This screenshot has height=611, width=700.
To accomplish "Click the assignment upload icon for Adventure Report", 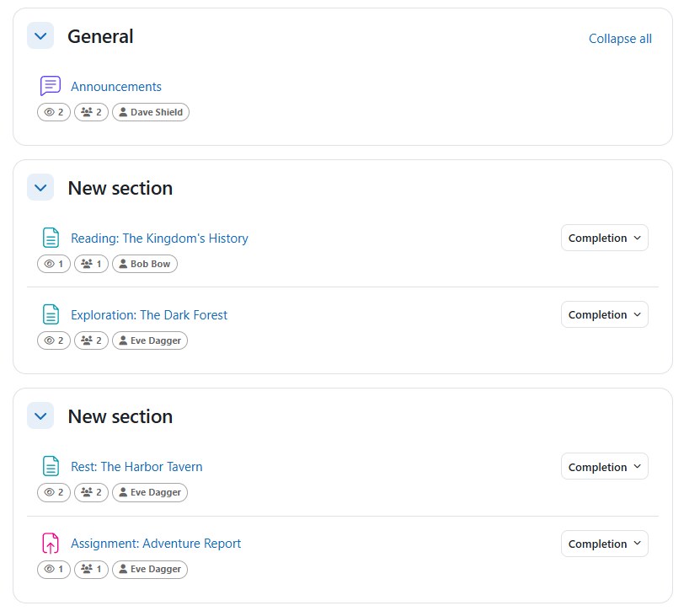I will tap(51, 543).
